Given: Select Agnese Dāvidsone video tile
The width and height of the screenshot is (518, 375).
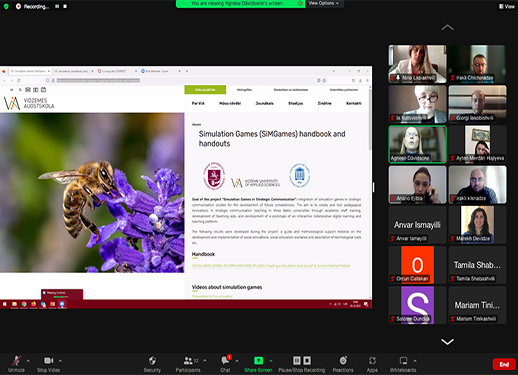Looking at the screenshot, I should [x=417, y=144].
